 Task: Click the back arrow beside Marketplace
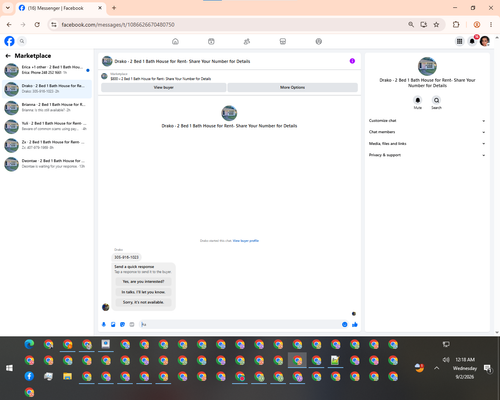[8, 56]
